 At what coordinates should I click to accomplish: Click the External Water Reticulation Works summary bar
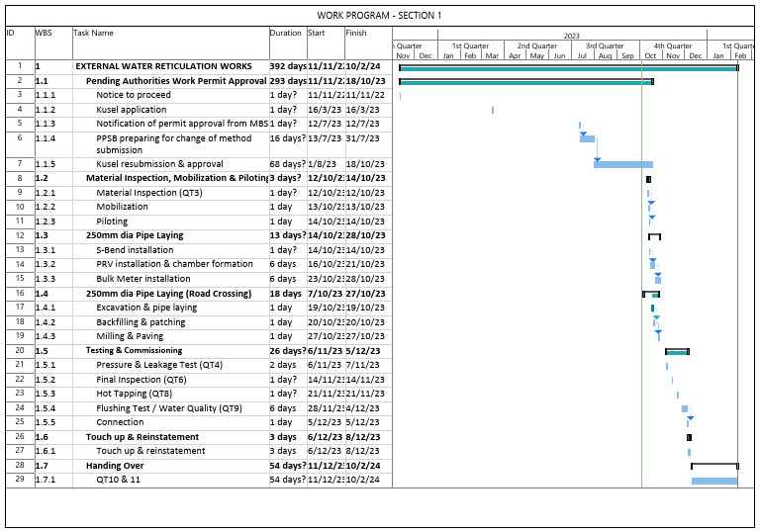click(x=569, y=68)
